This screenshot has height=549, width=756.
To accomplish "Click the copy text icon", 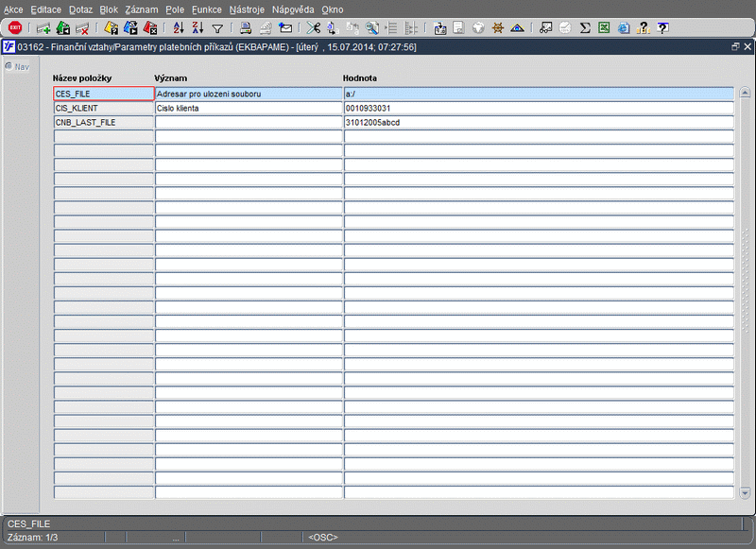I will coord(333,28).
